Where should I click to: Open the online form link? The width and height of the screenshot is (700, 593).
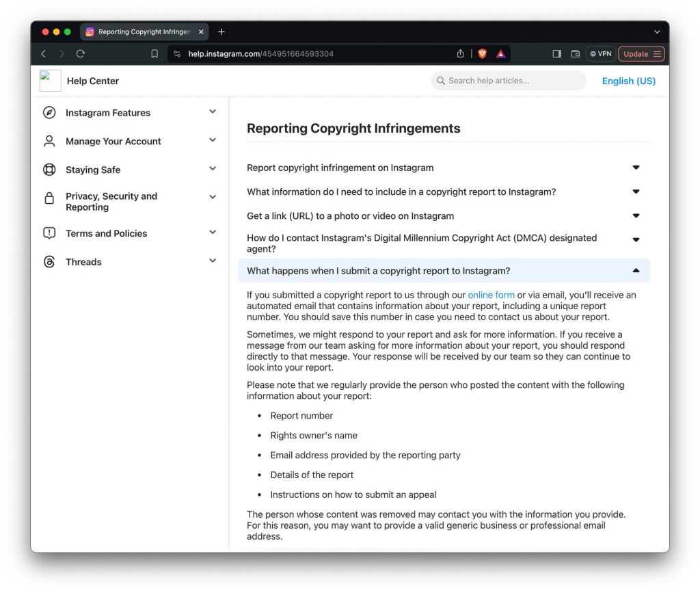[x=491, y=295]
